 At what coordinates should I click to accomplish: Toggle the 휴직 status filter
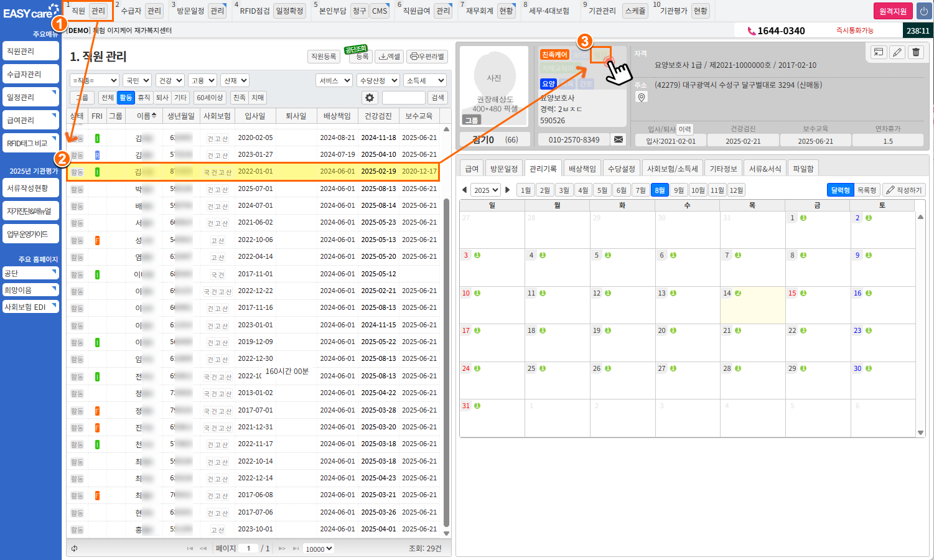(x=144, y=98)
